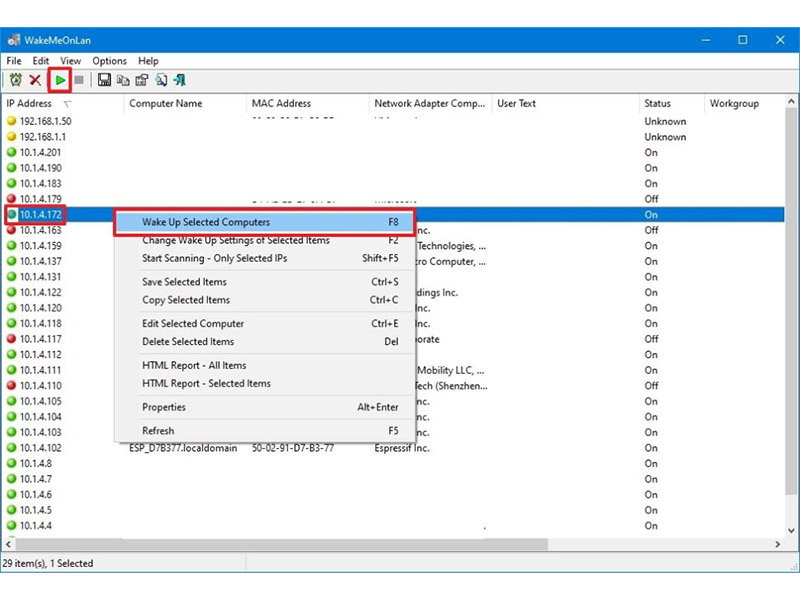Click the vertical scrollbar thumb
This screenshot has width=800, height=600.
pos(791,301)
